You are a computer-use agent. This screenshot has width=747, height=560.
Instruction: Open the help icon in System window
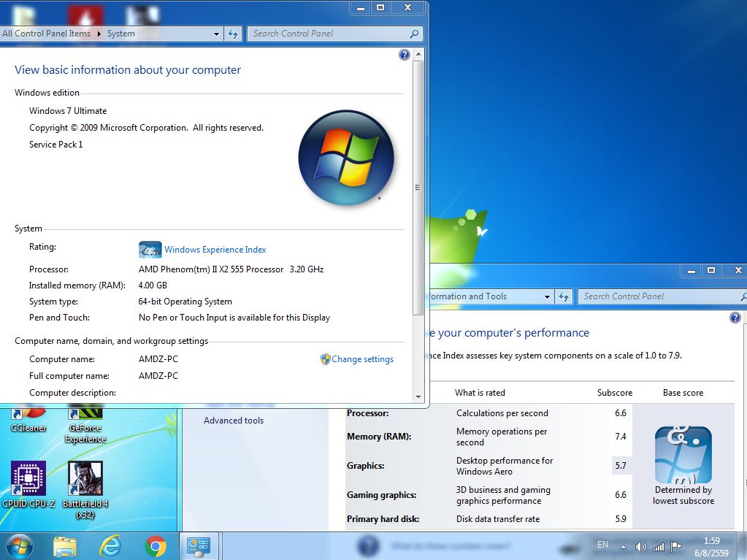click(x=404, y=55)
